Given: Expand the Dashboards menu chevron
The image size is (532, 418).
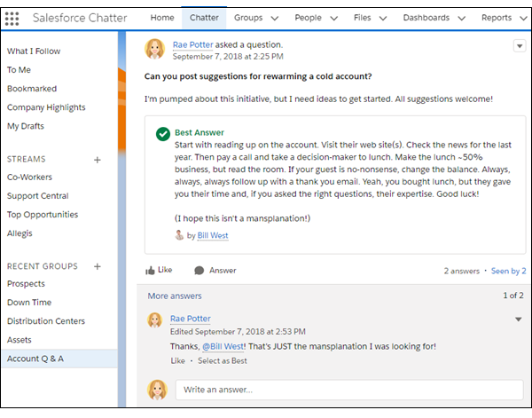Looking at the screenshot, I should [x=461, y=19].
